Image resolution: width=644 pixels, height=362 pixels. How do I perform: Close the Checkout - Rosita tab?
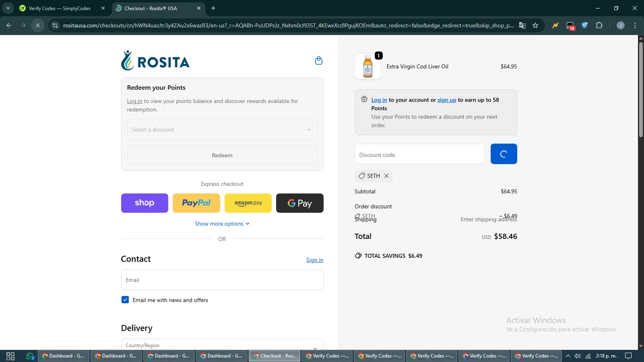[x=199, y=8]
